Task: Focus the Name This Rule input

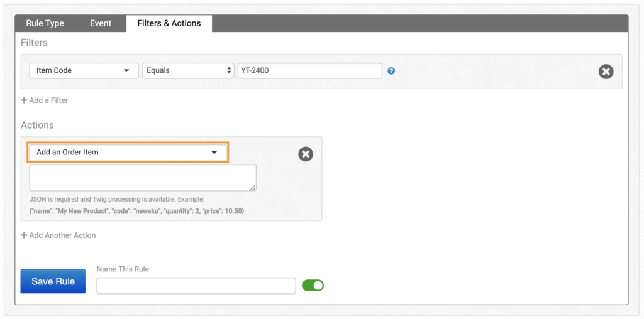Action: pos(196,286)
